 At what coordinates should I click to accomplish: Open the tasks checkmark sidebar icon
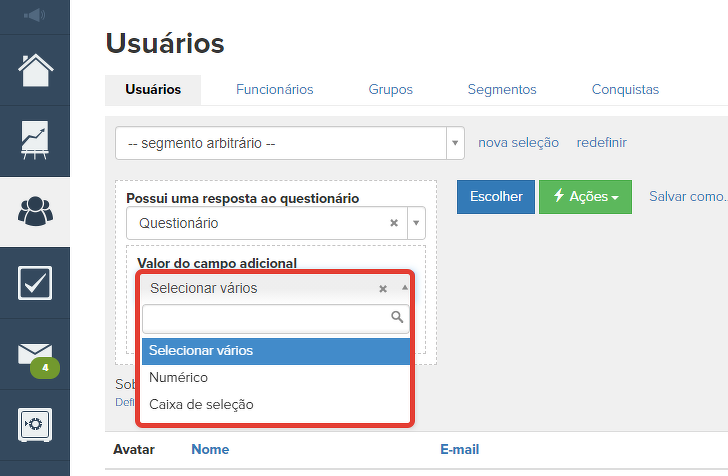pyautogui.click(x=35, y=283)
